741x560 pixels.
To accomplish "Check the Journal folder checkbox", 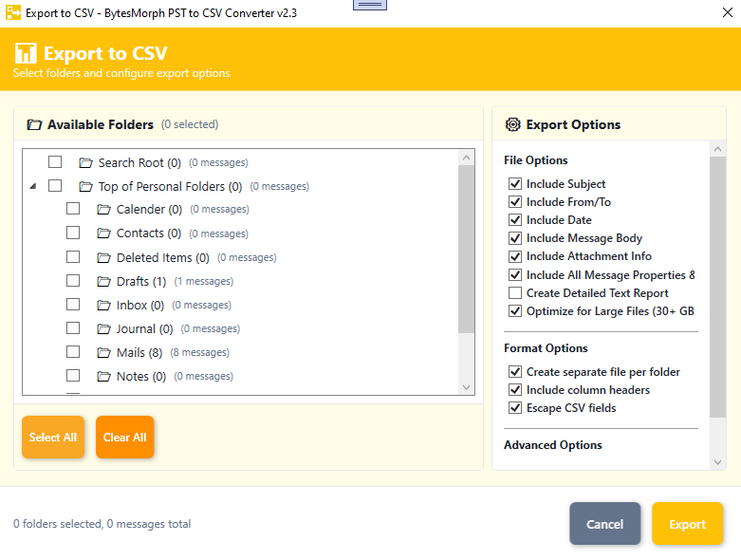I will pyautogui.click(x=73, y=328).
